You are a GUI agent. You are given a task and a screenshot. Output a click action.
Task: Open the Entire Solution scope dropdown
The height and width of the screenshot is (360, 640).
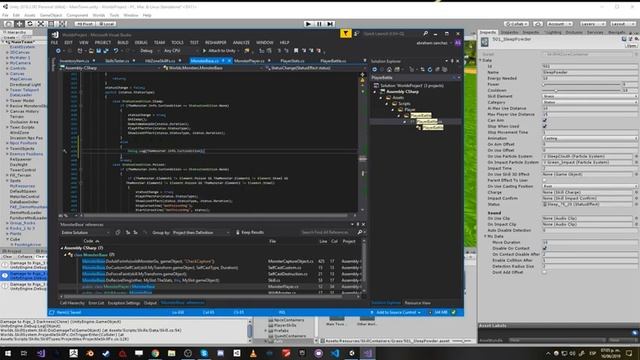(x=85, y=232)
